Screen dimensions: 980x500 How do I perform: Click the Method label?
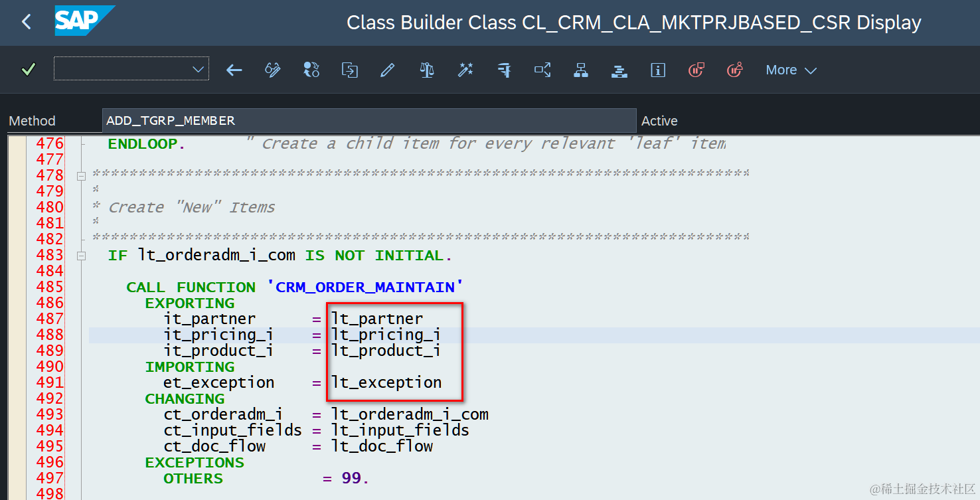click(x=32, y=121)
